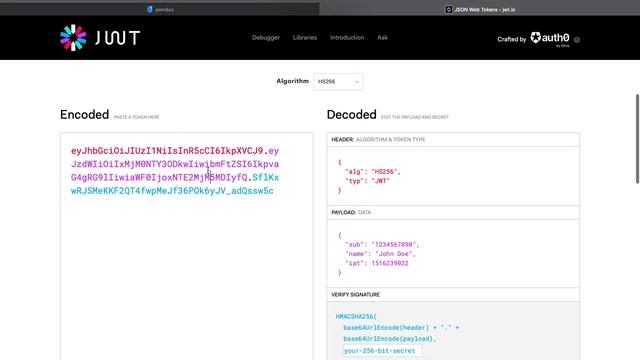Click the Decoded heading
The image size is (640, 360).
point(351,115)
